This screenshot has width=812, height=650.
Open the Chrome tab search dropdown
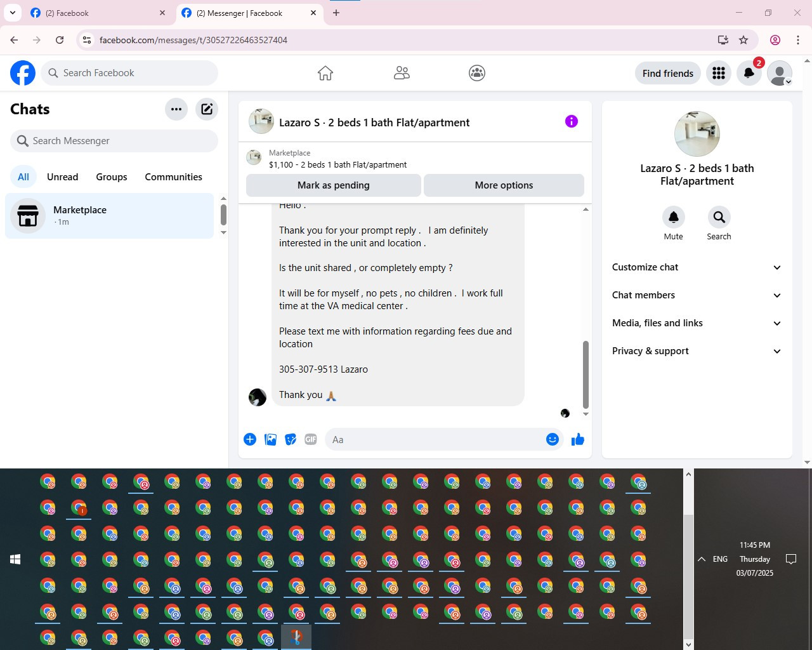click(x=13, y=13)
